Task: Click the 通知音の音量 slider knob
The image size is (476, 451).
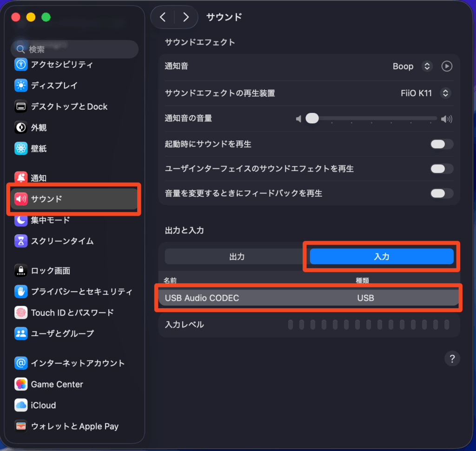Action: pyautogui.click(x=312, y=119)
